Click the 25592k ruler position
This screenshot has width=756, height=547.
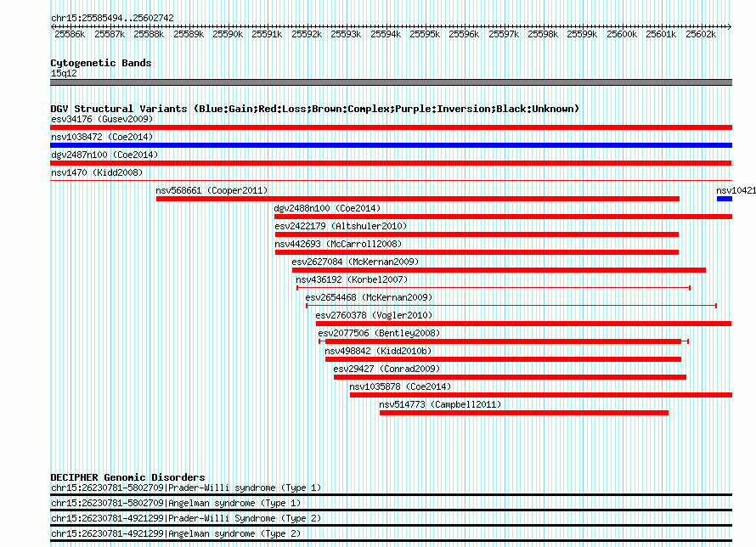pos(307,34)
